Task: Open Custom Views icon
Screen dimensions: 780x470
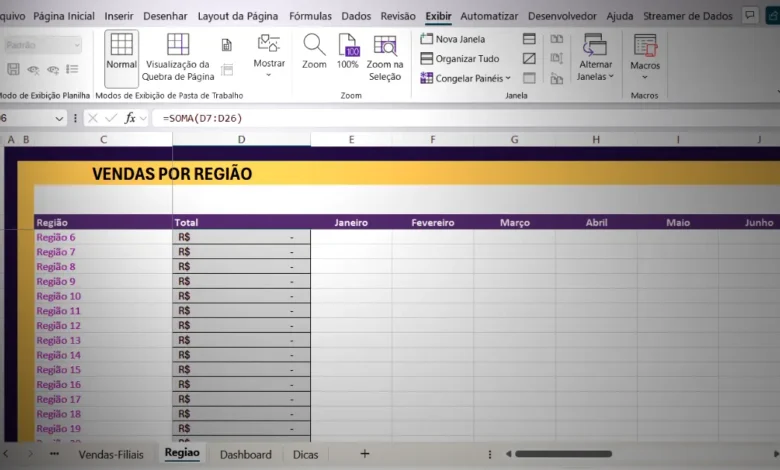Action: 227,70
